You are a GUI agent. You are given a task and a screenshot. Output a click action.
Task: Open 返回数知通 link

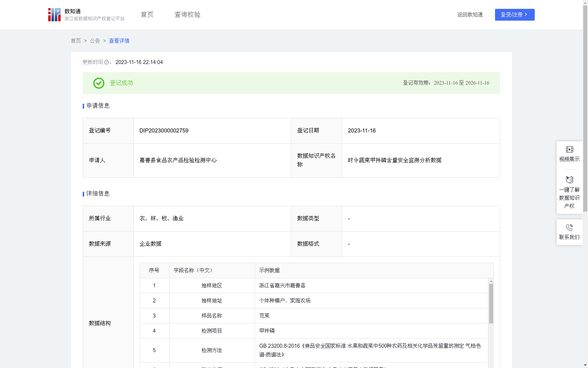tap(470, 15)
